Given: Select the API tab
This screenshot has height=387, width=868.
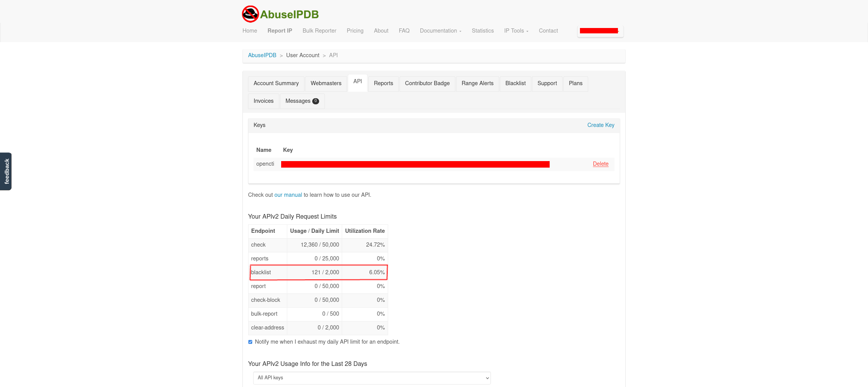Looking at the screenshot, I should [x=357, y=82].
